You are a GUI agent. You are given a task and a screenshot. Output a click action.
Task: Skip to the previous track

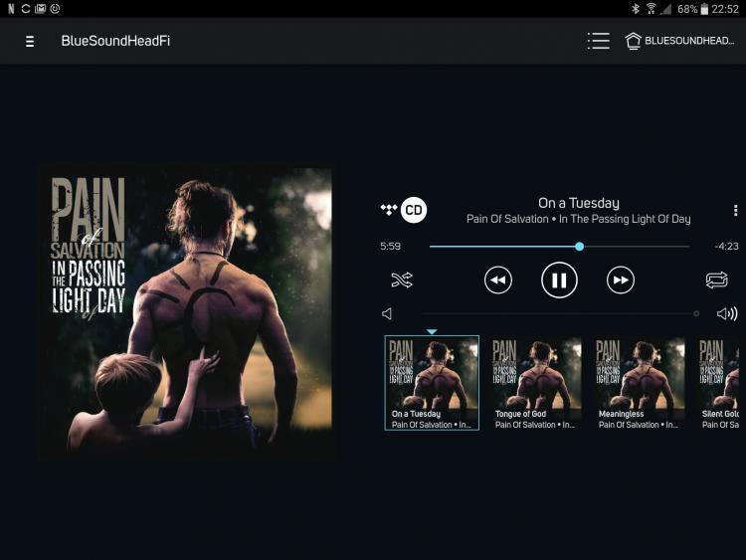(x=498, y=280)
